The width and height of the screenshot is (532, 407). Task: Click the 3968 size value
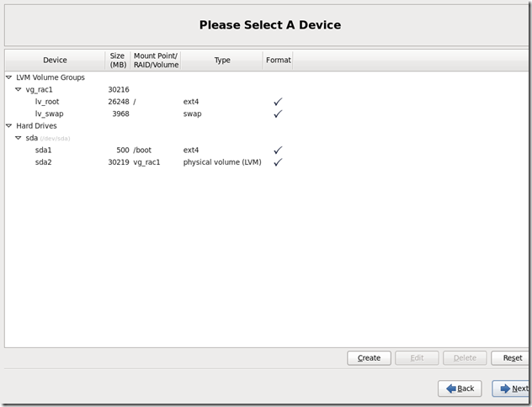click(120, 114)
